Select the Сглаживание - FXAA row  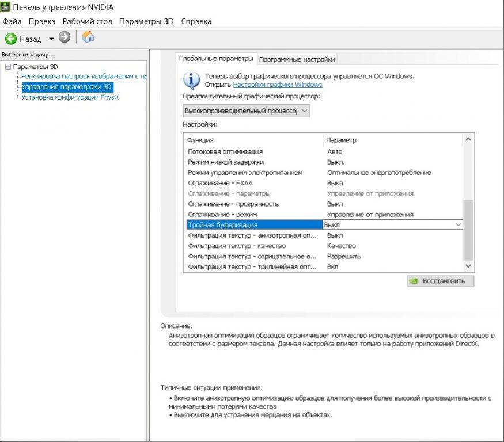(x=325, y=183)
